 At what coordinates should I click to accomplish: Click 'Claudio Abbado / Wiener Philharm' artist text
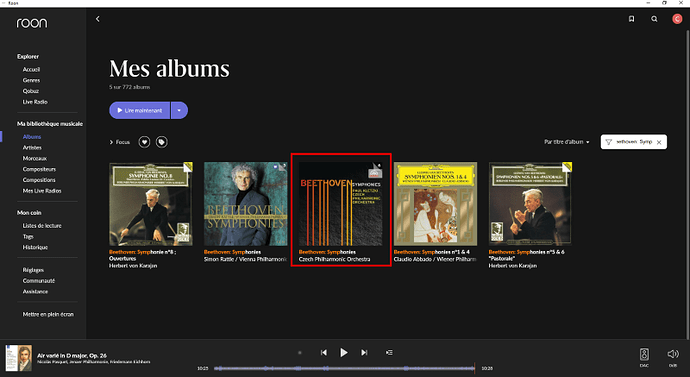[x=435, y=259]
